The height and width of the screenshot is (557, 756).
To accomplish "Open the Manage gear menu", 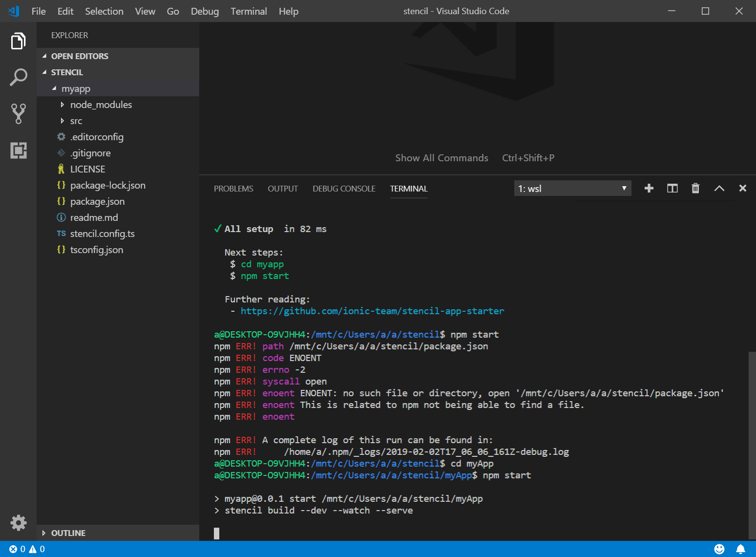I will 18,523.
